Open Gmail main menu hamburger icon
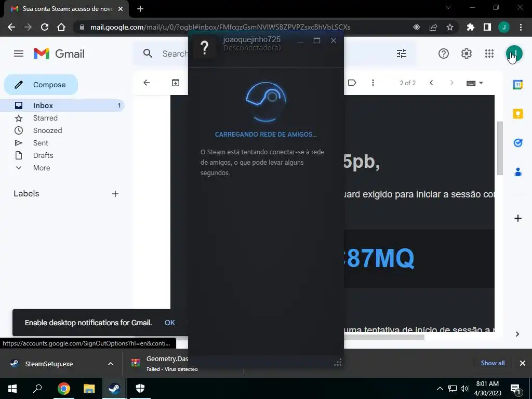The height and width of the screenshot is (399, 532). [19, 54]
